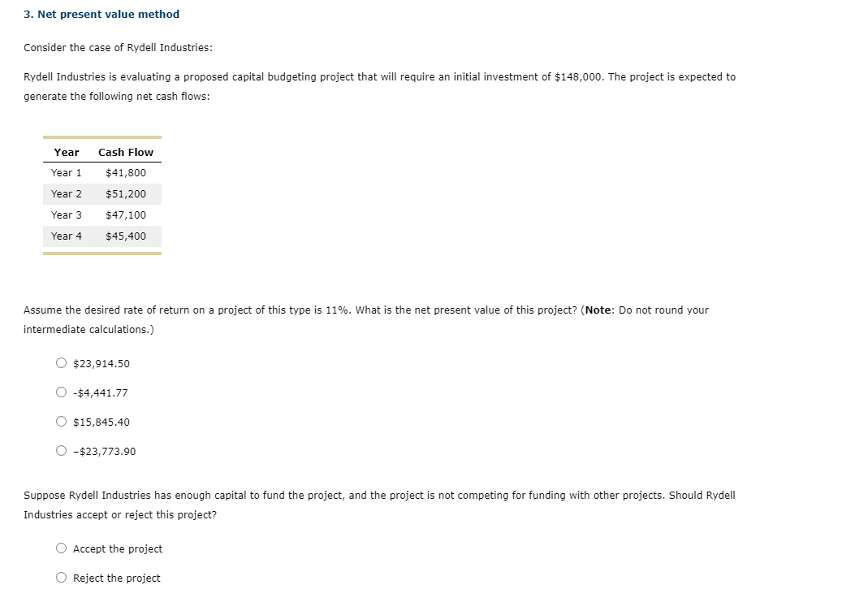Click the Rydell Industries description paragraph
Screen dimensions: 868x598
coord(380,86)
